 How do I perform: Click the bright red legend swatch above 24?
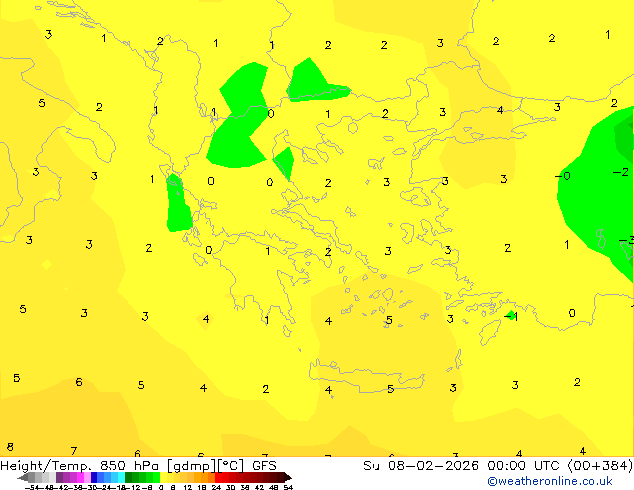click(218, 477)
